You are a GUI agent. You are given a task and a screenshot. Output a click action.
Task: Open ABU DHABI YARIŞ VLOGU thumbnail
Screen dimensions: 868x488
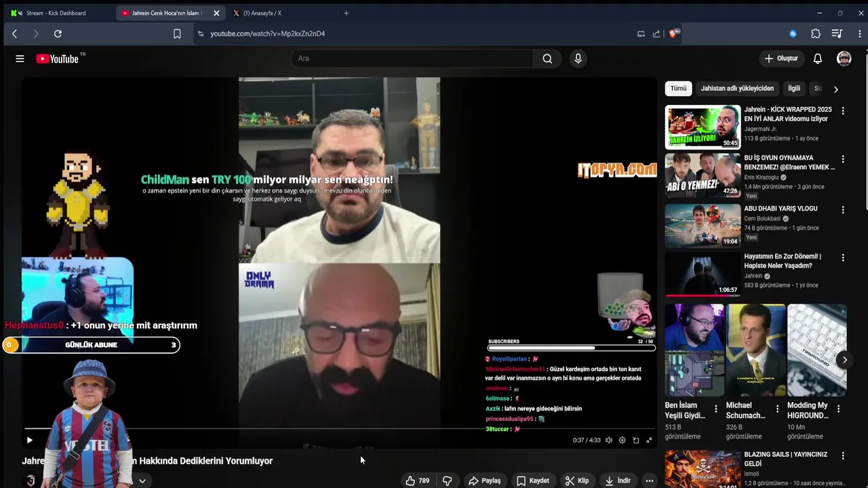[x=703, y=225]
